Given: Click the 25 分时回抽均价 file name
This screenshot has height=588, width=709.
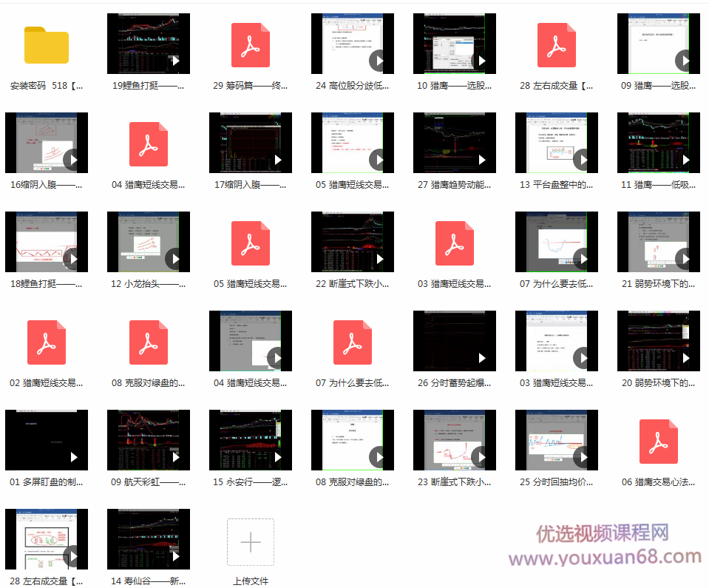Looking at the screenshot, I should (x=556, y=482).
